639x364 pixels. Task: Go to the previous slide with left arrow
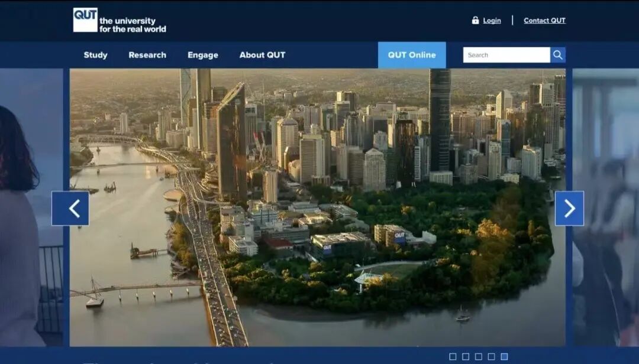[70, 208]
